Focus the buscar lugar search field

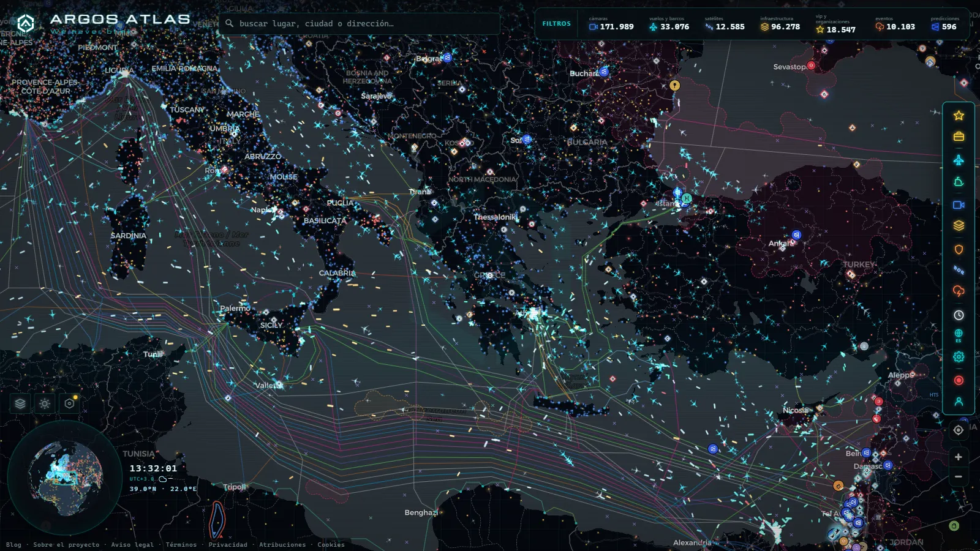(360, 24)
